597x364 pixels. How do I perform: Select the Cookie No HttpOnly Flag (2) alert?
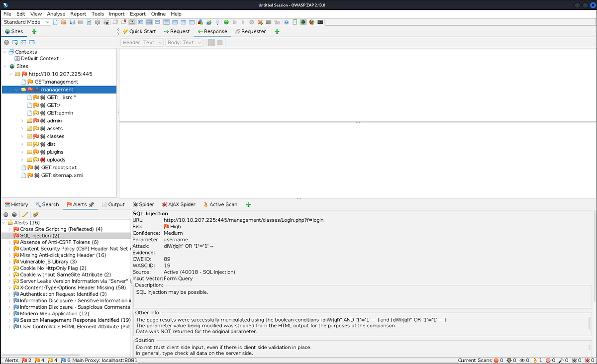coord(53,268)
